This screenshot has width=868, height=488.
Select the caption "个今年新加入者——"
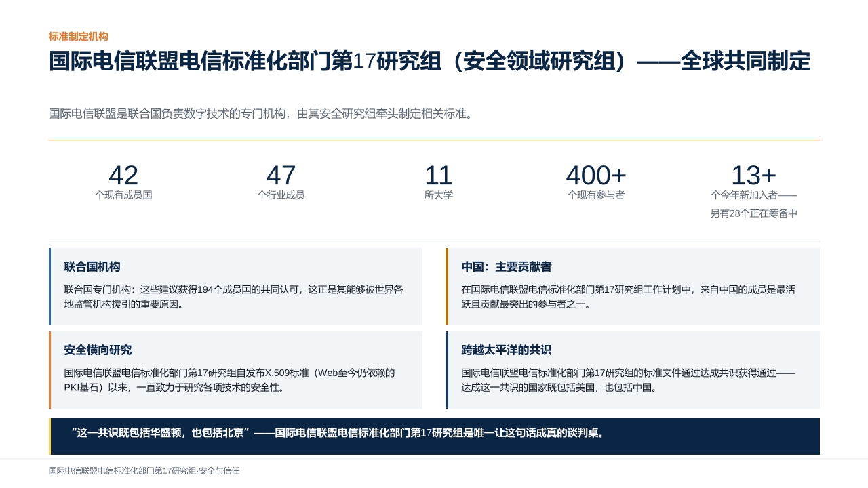753,195
